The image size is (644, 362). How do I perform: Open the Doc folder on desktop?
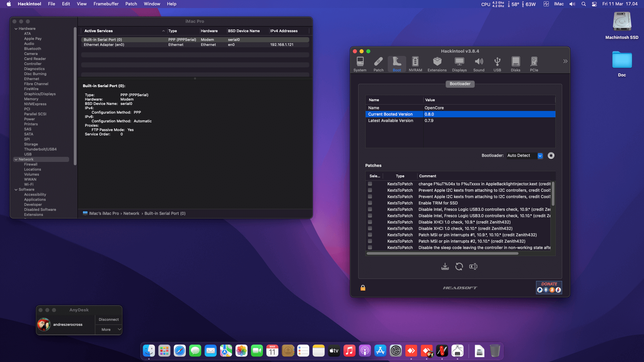622,64
